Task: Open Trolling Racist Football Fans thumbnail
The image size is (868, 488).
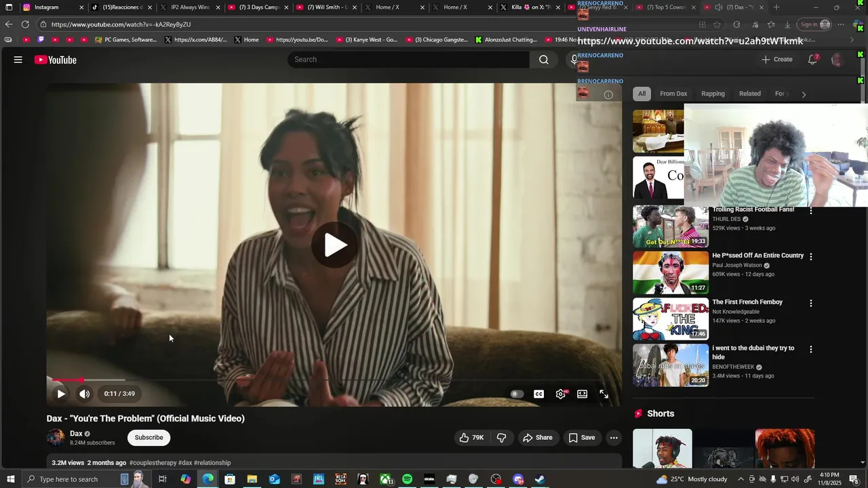Action: click(671, 227)
